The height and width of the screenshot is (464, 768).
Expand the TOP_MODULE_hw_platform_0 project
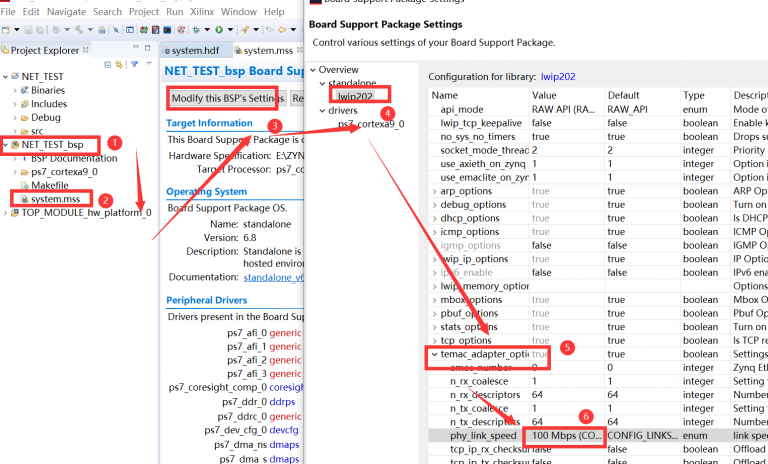pyautogui.click(x=5, y=212)
